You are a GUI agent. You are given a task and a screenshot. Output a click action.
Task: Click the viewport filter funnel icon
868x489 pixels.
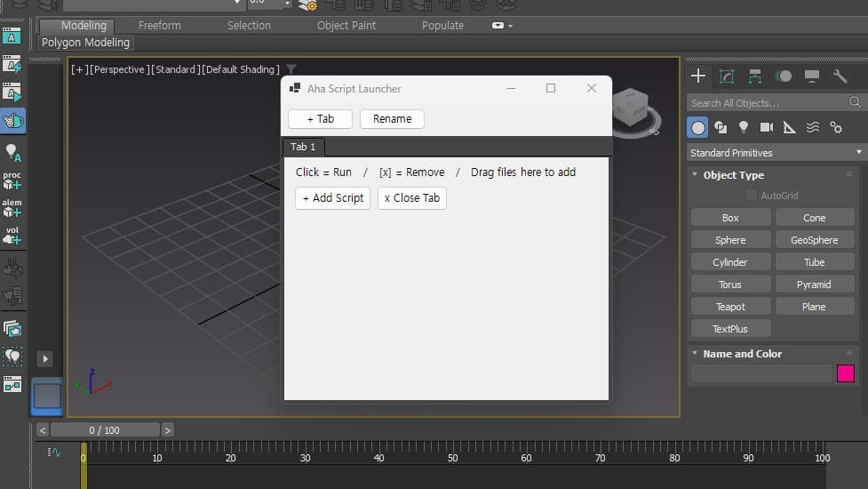pyautogui.click(x=291, y=69)
